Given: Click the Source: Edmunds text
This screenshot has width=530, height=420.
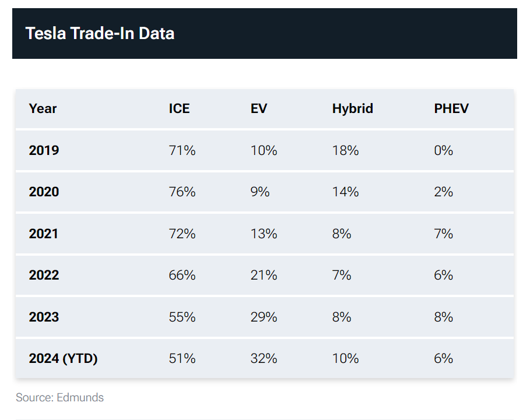Looking at the screenshot, I should click(59, 397).
